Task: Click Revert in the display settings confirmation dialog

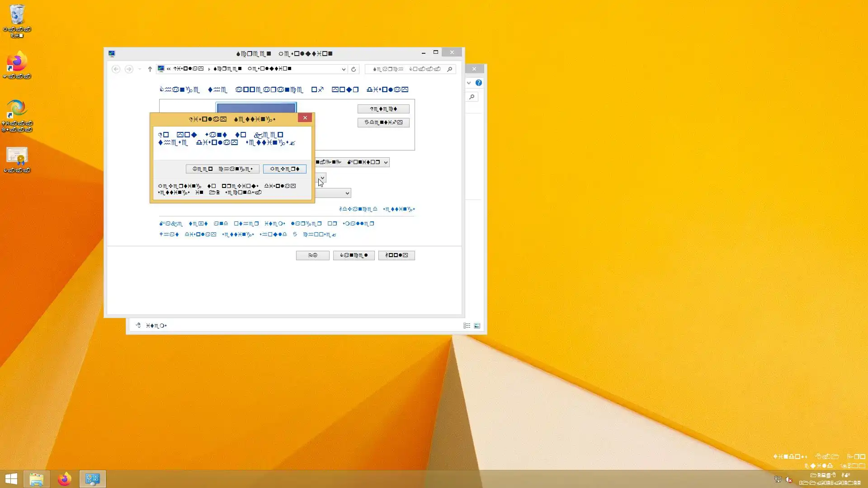Action: 284,169
